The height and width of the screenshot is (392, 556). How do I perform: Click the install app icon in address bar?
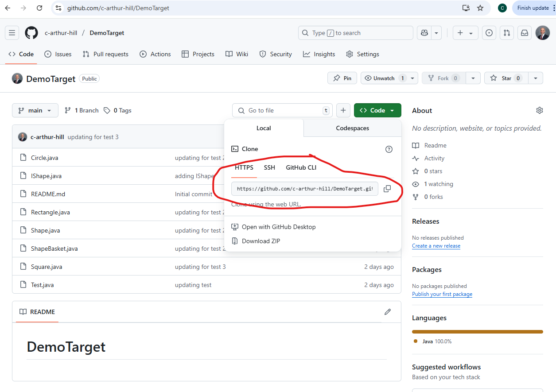tap(466, 8)
